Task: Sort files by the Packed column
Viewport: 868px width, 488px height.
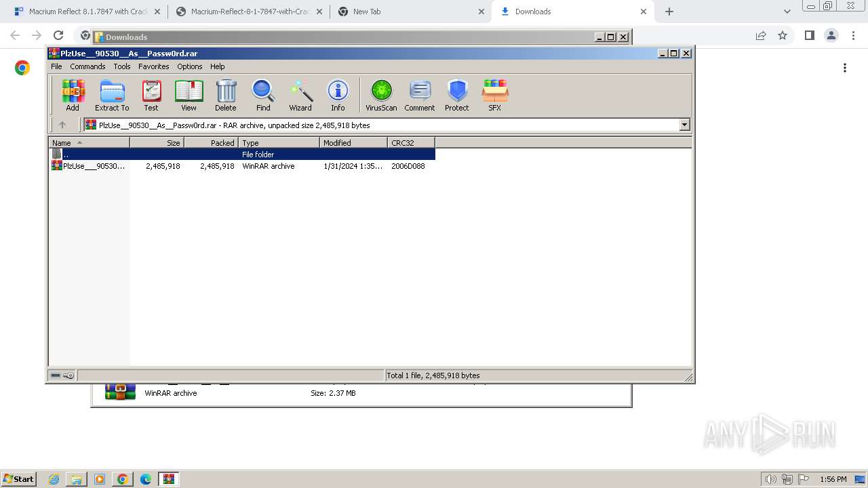Action: tap(211, 142)
